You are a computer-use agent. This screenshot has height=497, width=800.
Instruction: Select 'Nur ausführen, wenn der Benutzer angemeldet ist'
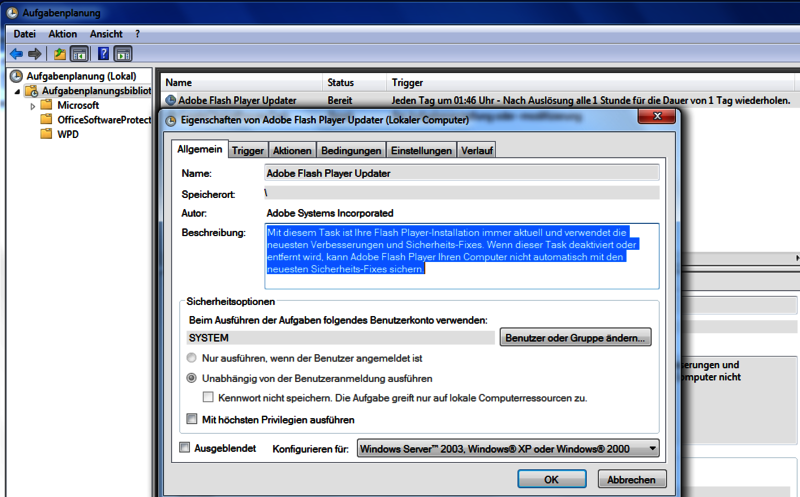[x=191, y=358]
